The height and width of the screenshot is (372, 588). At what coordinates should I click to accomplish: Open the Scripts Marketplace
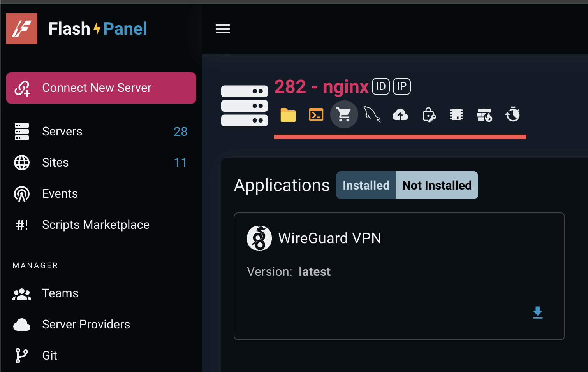[x=95, y=225]
